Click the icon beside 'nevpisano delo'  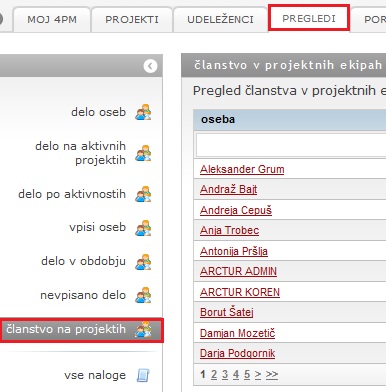[x=143, y=295]
